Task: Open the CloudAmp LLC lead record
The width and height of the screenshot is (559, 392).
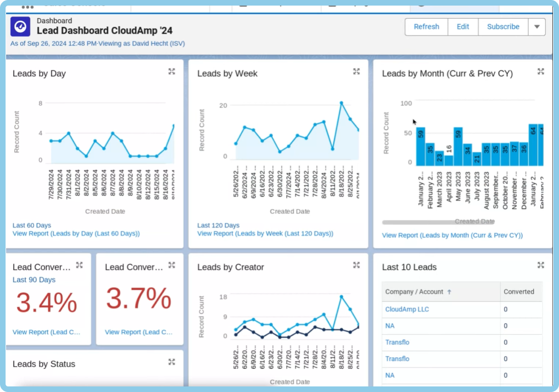Action: pos(407,309)
